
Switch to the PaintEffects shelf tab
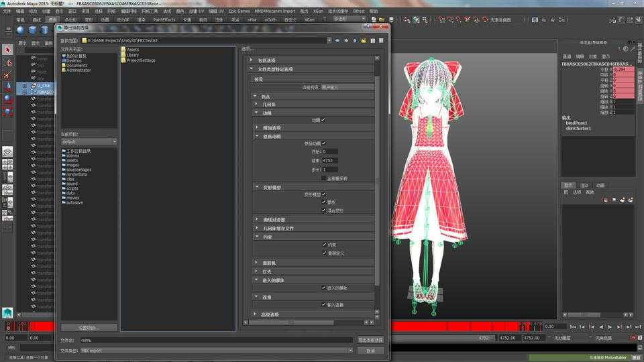pos(164,19)
